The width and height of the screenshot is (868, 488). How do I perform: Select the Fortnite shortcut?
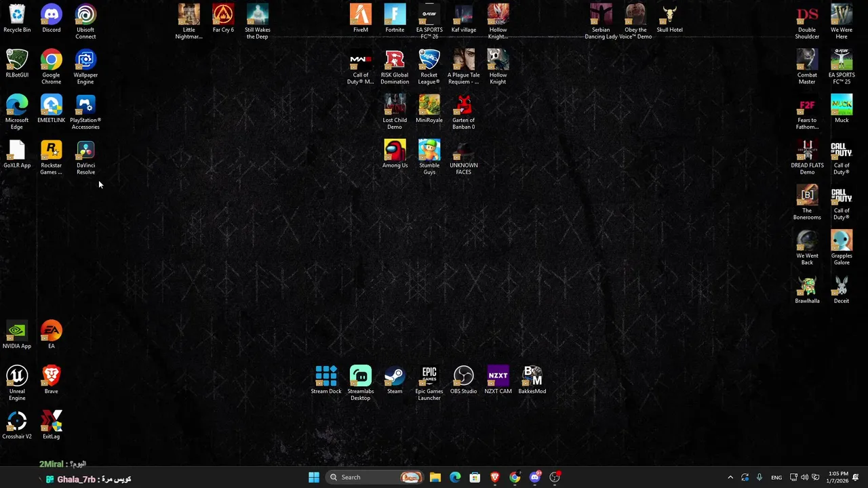pos(395,19)
